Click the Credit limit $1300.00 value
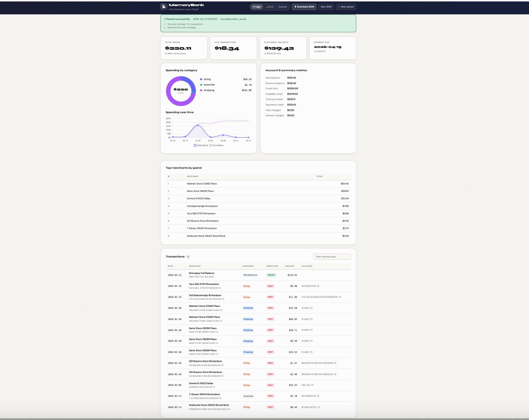 click(x=293, y=88)
